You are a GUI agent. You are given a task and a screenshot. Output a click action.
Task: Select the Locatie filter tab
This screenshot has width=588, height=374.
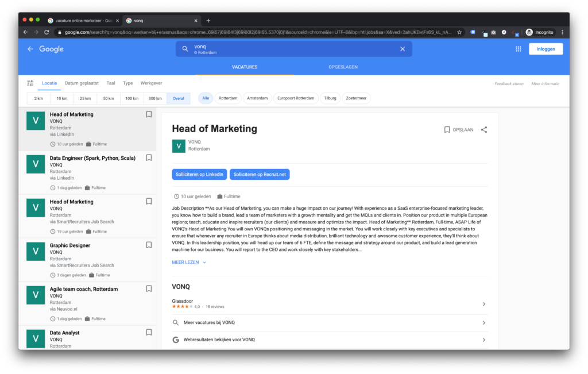coord(49,83)
